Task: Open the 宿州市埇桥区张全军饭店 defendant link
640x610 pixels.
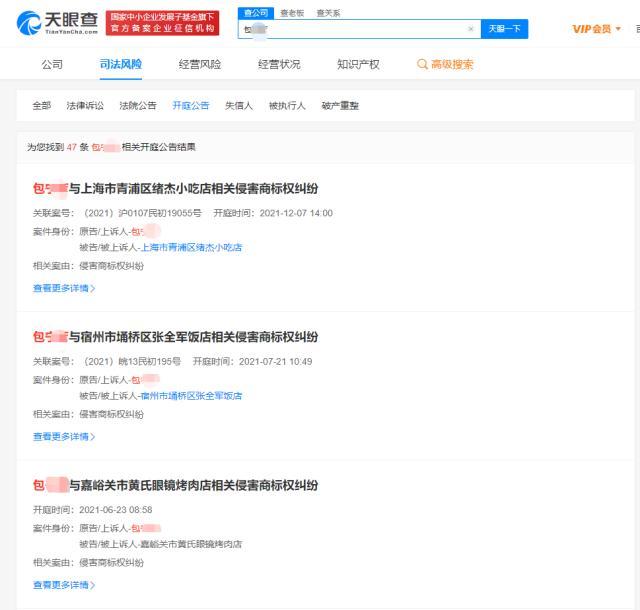Action: click(x=191, y=396)
